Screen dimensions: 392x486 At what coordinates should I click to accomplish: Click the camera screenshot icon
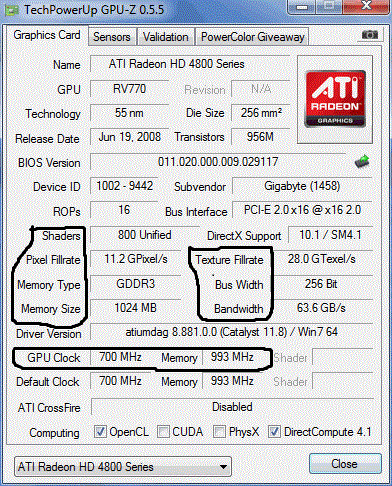[370, 35]
